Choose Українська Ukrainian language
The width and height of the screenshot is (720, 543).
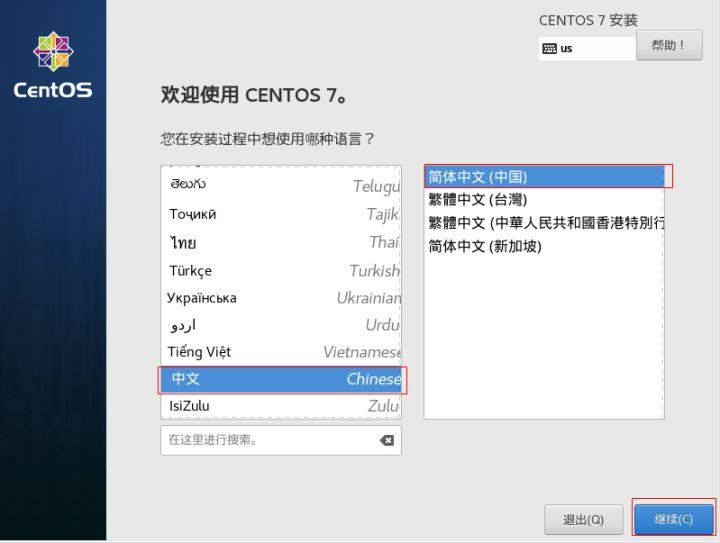(x=280, y=298)
